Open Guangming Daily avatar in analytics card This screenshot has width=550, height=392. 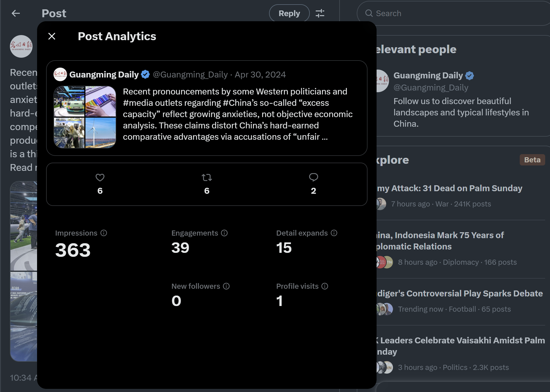[x=60, y=74]
